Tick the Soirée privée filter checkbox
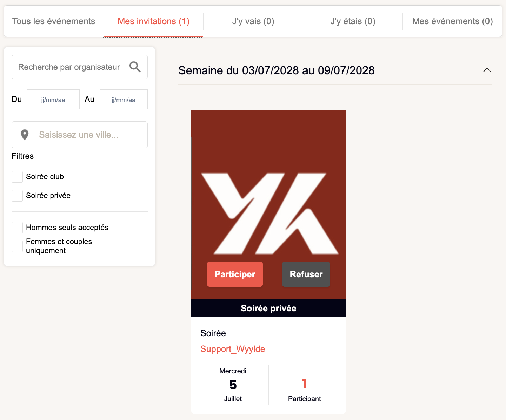The image size is (506, 420). pos(17,196)
